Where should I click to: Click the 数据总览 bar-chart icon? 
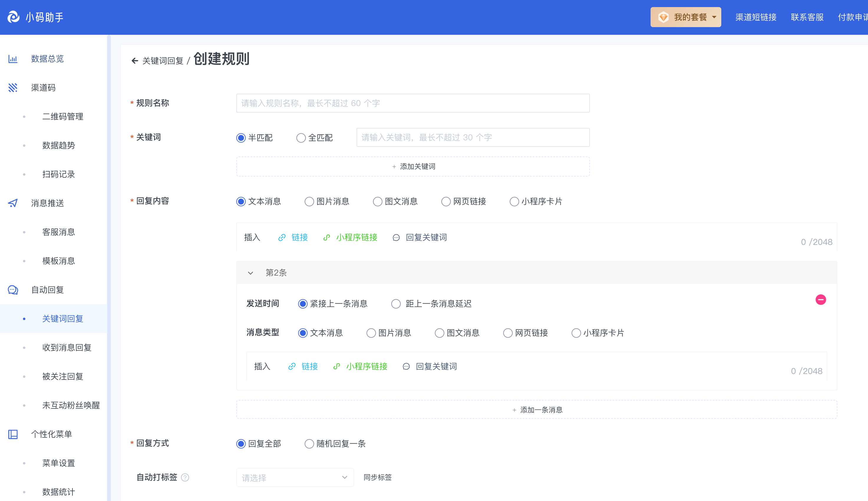13,59
